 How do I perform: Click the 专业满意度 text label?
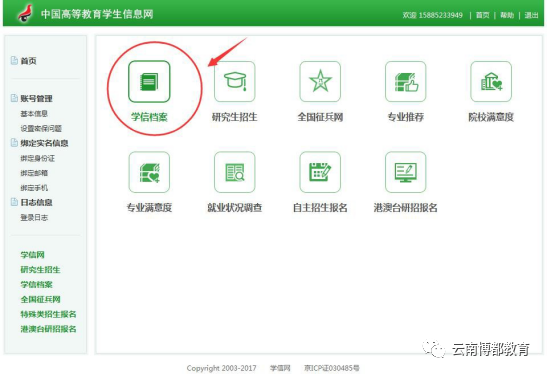point(149,208)
